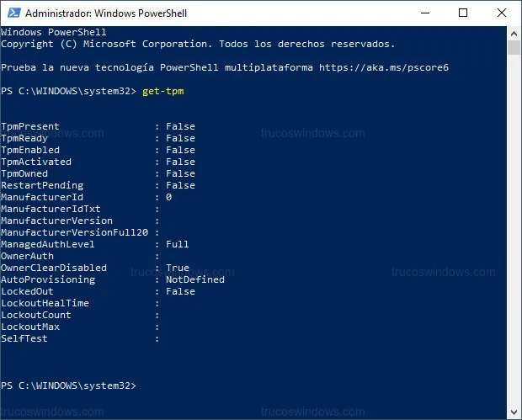
Task: Click the scrollbar up arrow
Action: click(514, 32)
